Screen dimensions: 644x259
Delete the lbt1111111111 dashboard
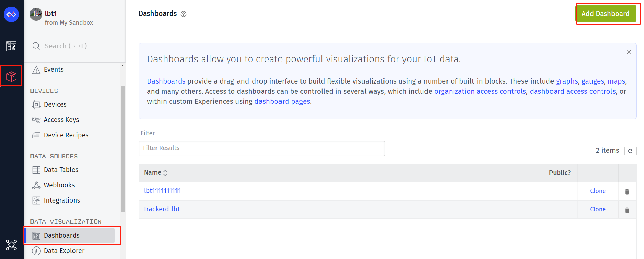coord(627,192)
